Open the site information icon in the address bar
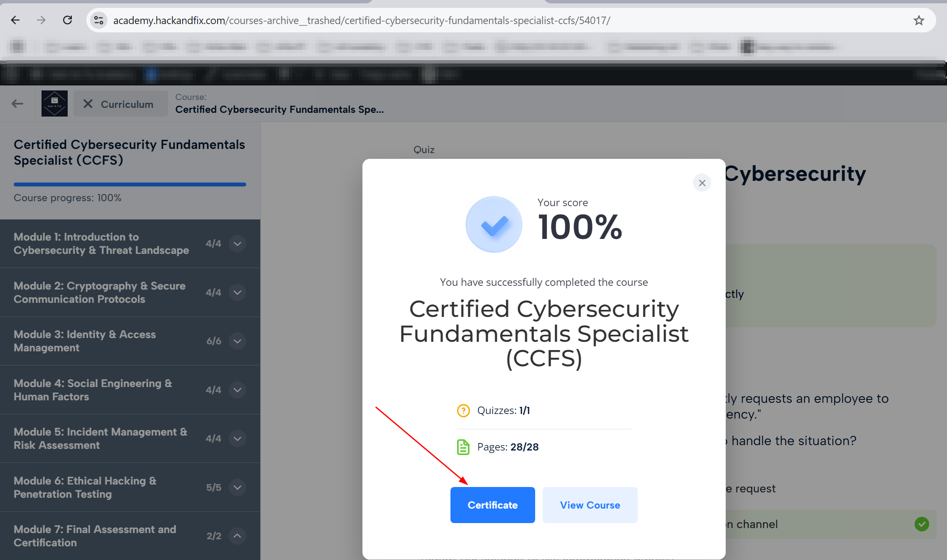Image resolution: width=947 pixels, height=560 pixels. (99, 20)
